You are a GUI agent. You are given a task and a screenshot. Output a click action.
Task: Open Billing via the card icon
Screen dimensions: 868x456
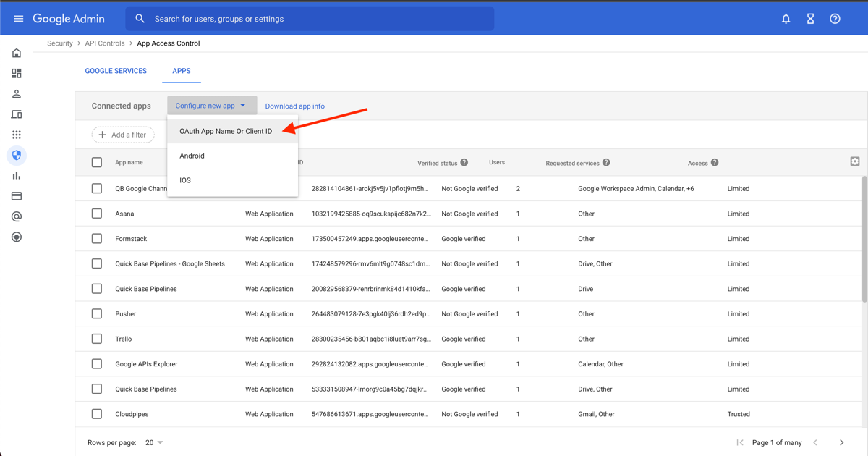click(x=17, y=196)
